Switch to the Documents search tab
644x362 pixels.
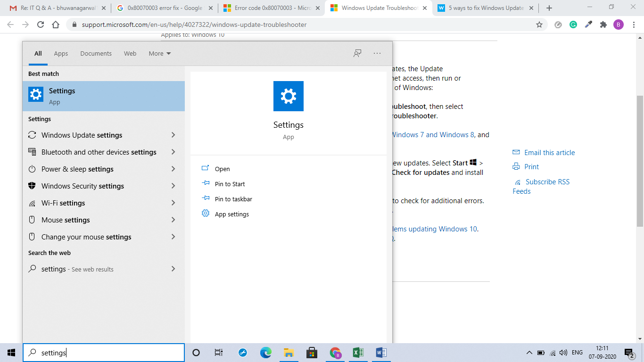[x=96, y=53]
